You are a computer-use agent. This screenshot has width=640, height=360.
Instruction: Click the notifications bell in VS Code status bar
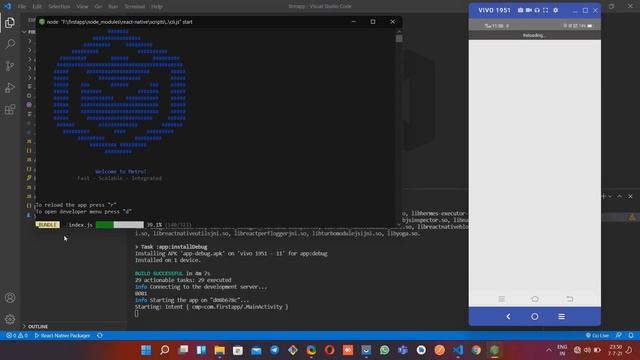pos(631,336)
